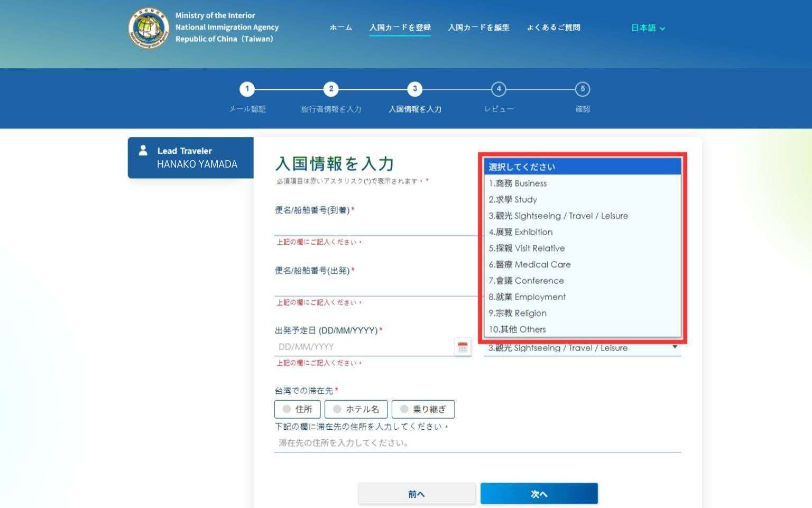This screenshot has width=812, height=508.
Task: Choose 1.商務 Business from the list
Action: (x=518, y=183)
